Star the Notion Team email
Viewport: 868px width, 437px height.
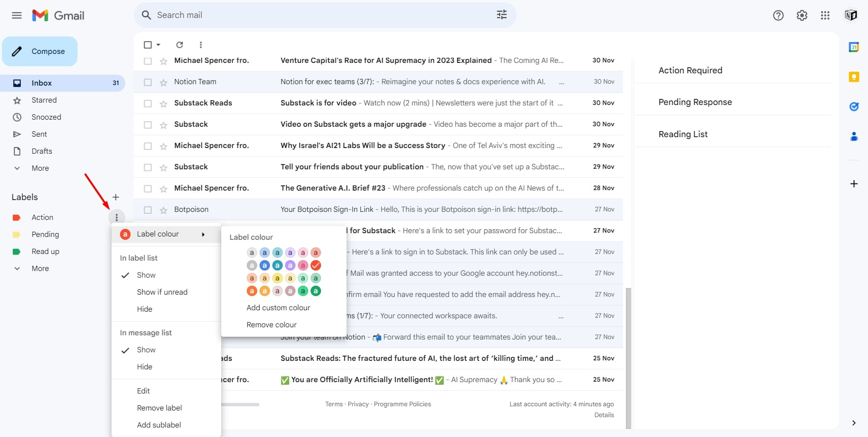click(x=164, y=82)
